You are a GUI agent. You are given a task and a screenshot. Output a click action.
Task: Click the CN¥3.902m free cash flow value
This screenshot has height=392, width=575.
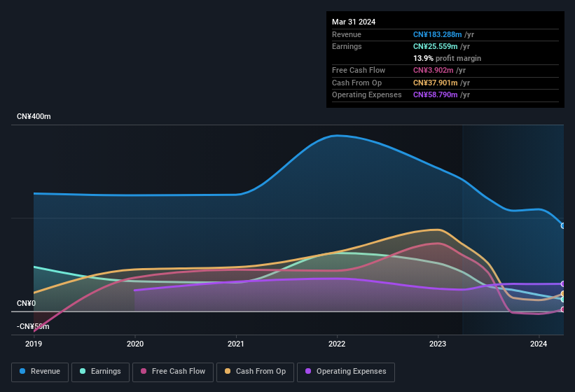pyautogui.click(x=433, y=70)
